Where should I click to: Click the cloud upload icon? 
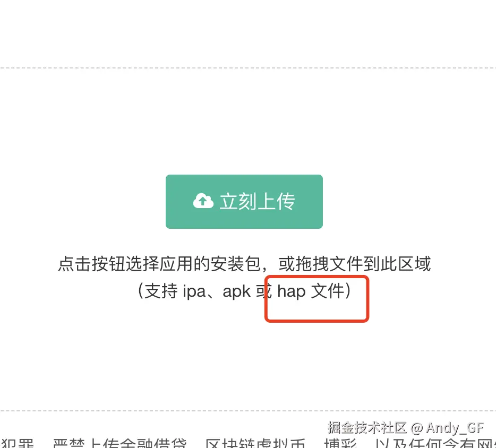click(203, 201)
